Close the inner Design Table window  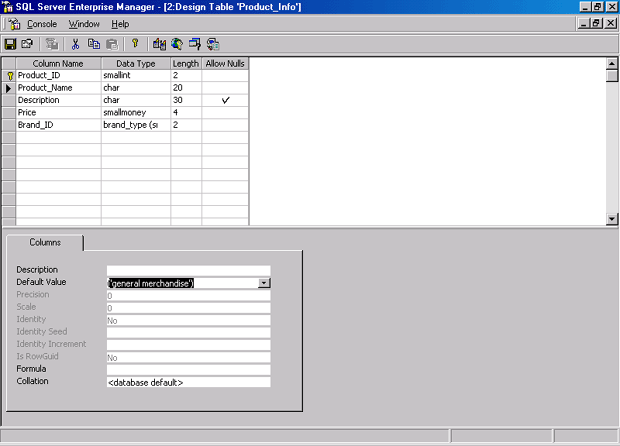pyautogui.click(x=611, y=23)
